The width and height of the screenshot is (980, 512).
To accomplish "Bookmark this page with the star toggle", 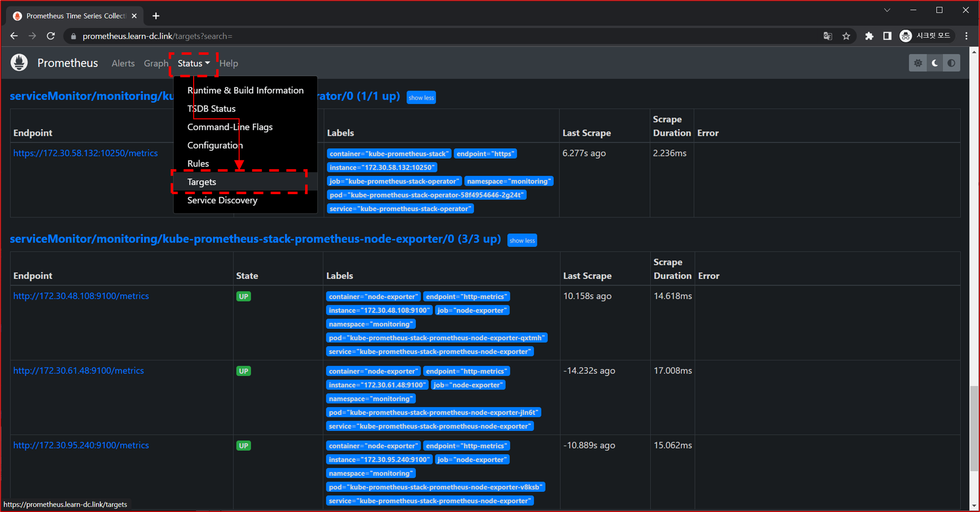I will point(846,36).
